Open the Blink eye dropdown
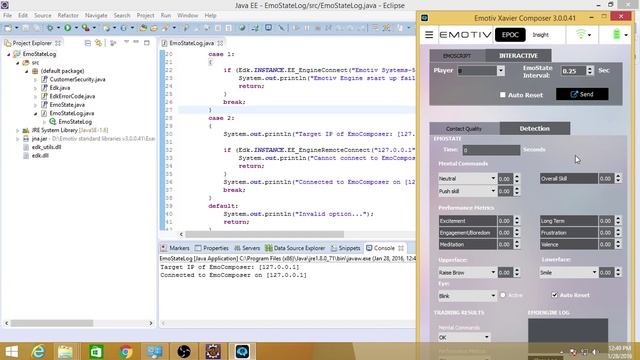Viewport: 640px width, 360px height. click(x=493, y=296)
